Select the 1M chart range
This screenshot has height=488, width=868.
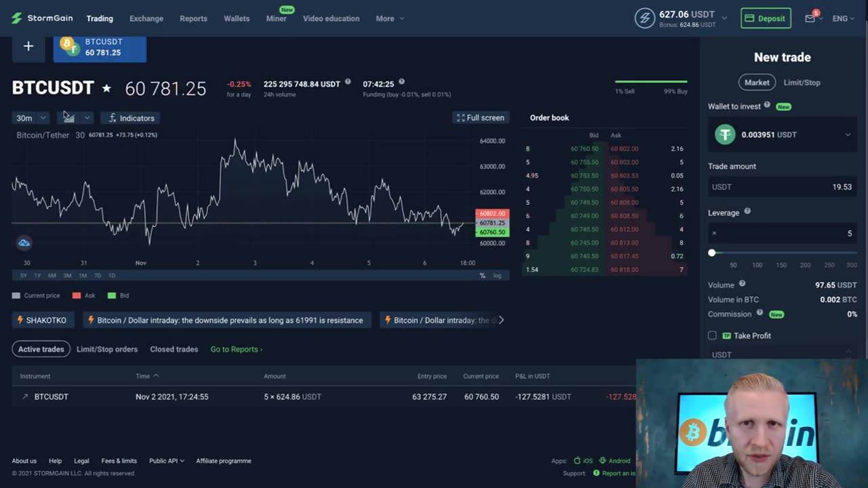[x=83, y=276]
